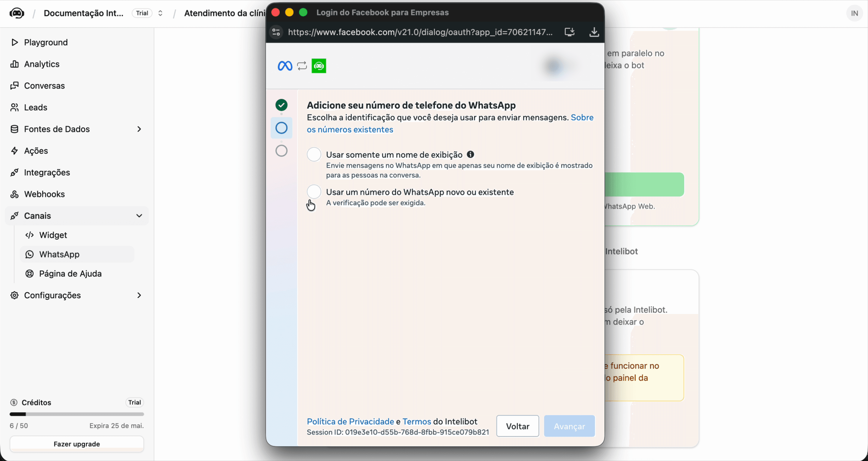The image size is (868, 461).
Task: Expand the Fontes de Dados chevron
Action: tap(139, 129)
